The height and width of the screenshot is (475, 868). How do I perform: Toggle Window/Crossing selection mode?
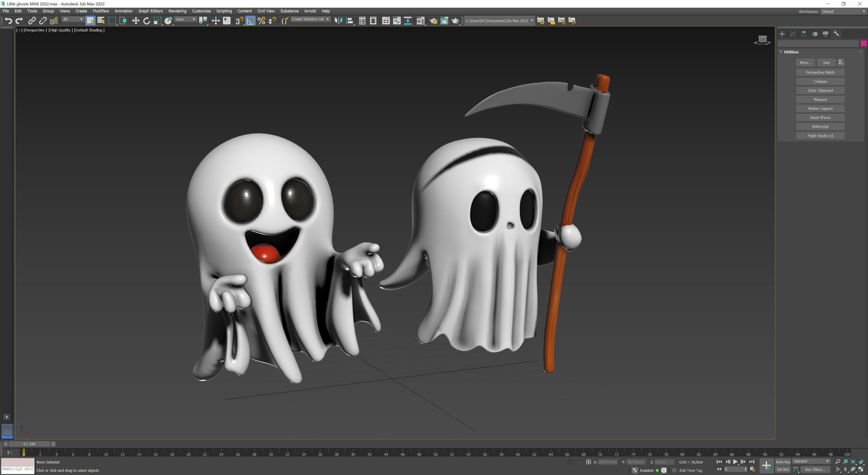(123, 21)
